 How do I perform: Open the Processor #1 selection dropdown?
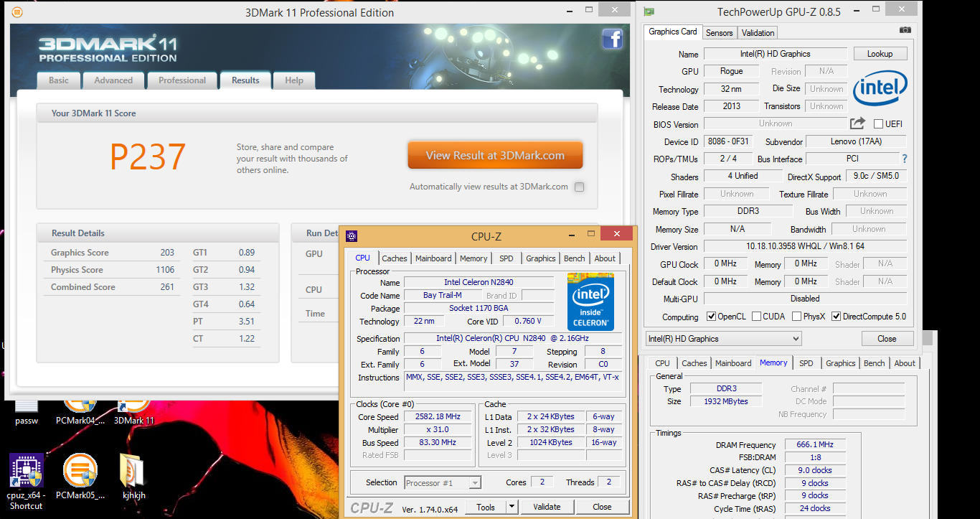pos(443,483)
